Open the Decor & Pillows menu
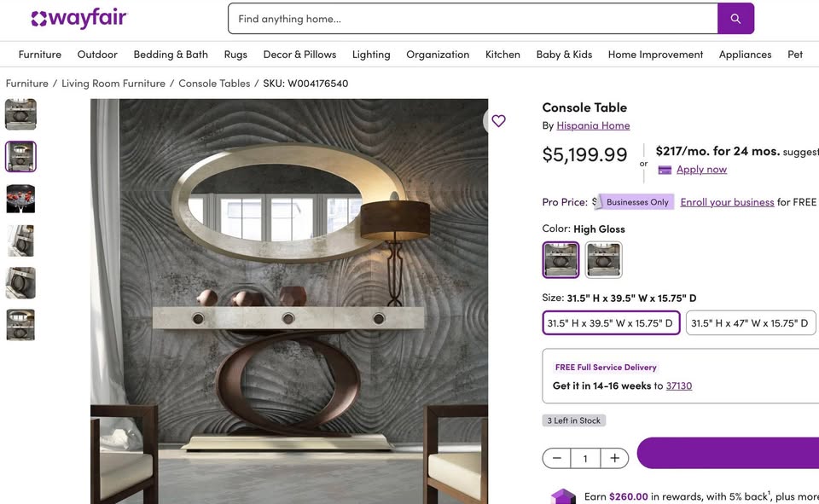 pos(299,55)
